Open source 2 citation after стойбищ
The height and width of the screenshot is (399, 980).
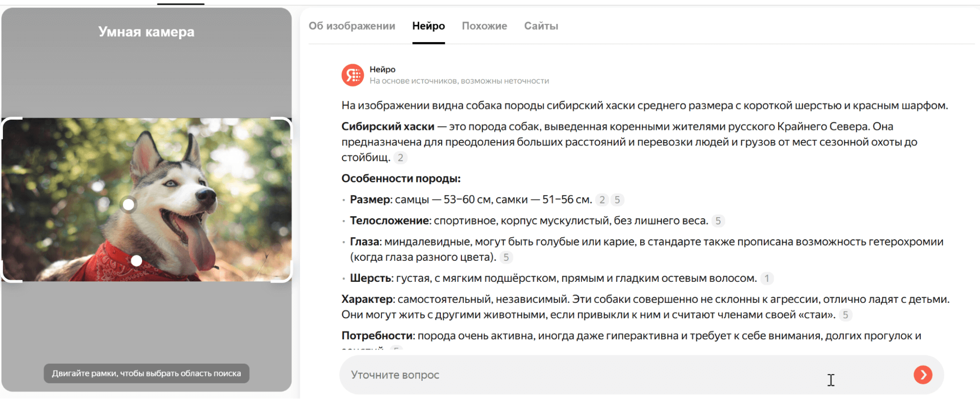pos(401,158)
